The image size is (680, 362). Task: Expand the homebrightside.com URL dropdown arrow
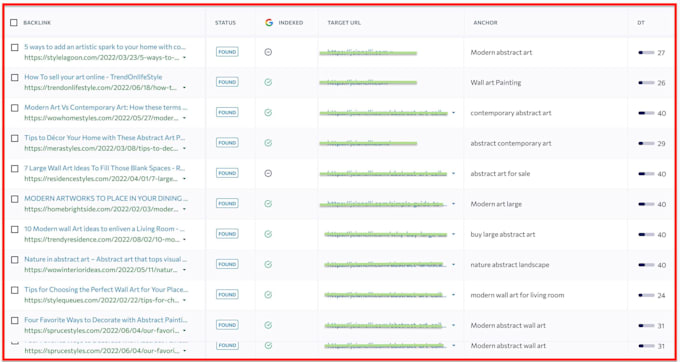tap(184, 209)
